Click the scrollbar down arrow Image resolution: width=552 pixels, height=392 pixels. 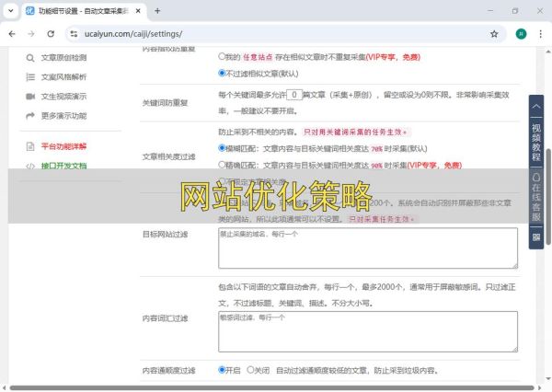pyautogui.click(x=548, y=379)
